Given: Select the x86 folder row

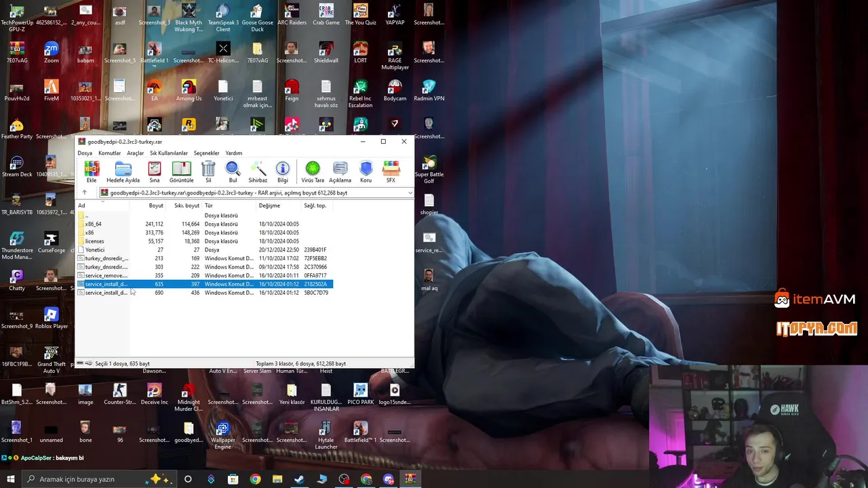Looking at the screenshot, I should click(x=204, y=232).
